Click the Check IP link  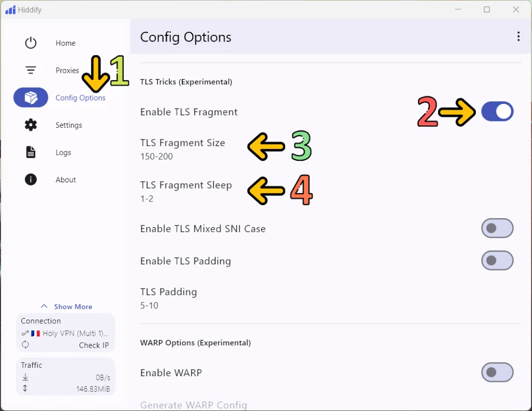click(94, 345)
